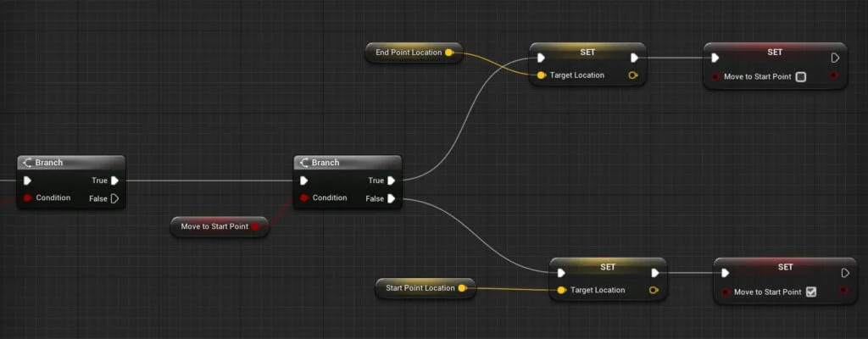Uncheck the ticked Move to Start Point checkbox

tap(811, 292)
